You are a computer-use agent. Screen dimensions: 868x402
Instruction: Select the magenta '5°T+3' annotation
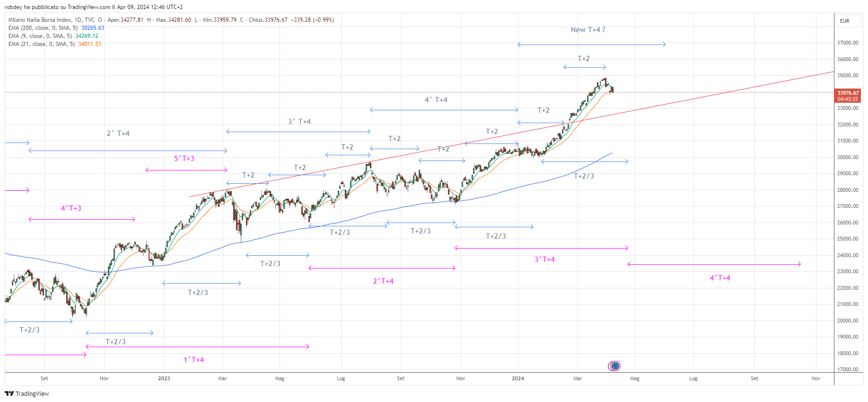(x=184, y=159)
